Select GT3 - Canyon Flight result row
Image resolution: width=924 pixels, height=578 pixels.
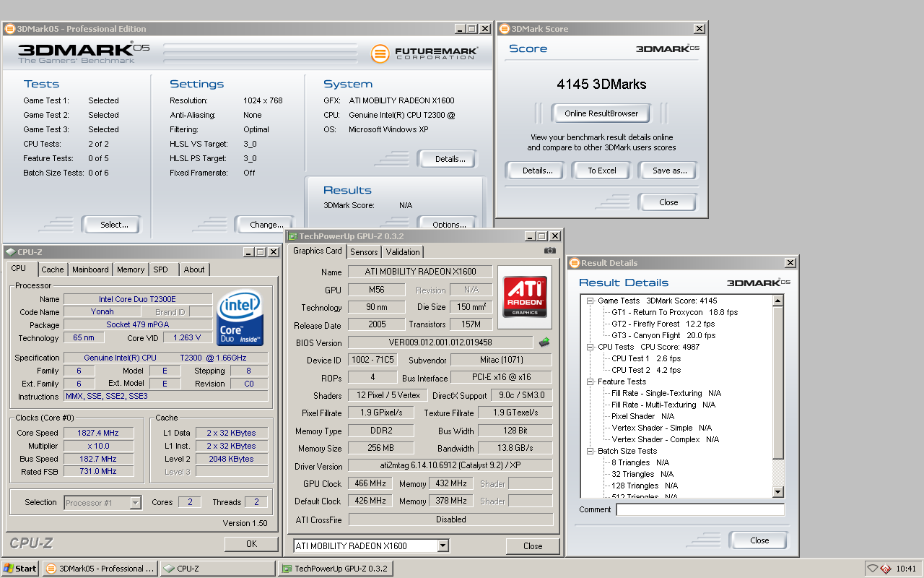tap(663, 335)
